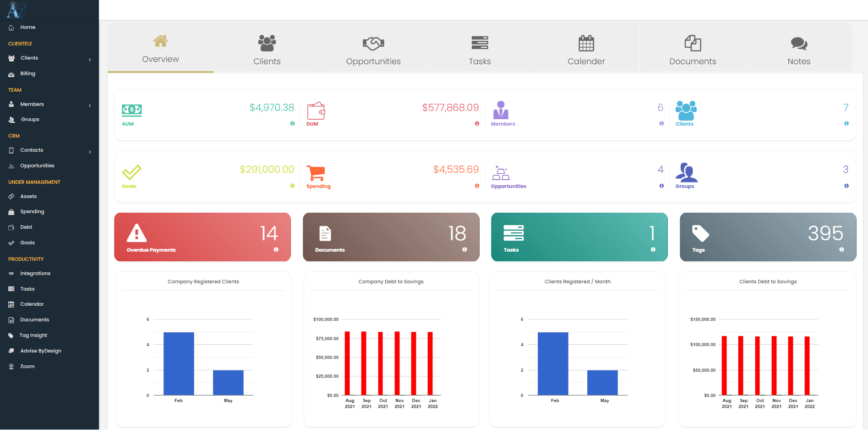
Task: Click the DUM wallet icon
Action: pyautogui.click(x=316, y=110)
